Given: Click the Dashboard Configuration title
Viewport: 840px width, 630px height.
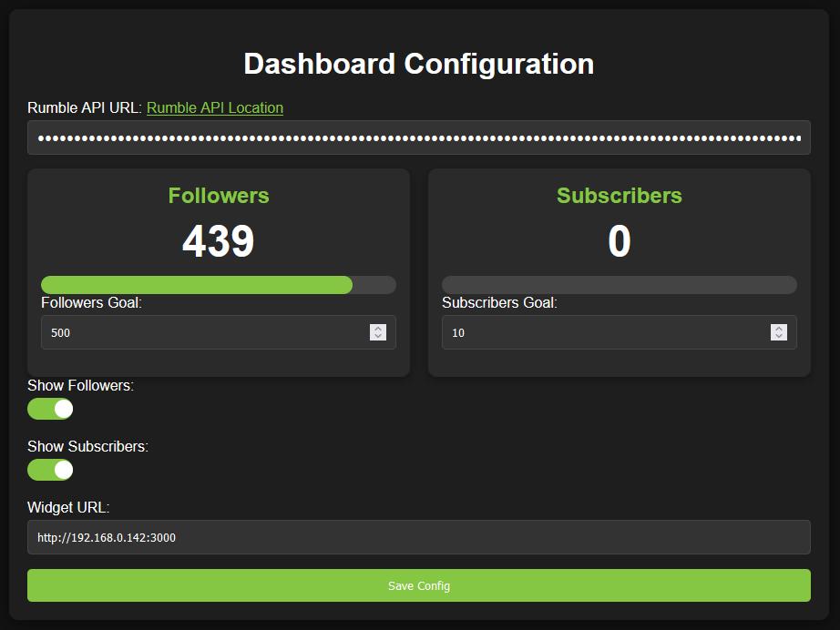Looking at the screenshot, I should coord(419,64).
